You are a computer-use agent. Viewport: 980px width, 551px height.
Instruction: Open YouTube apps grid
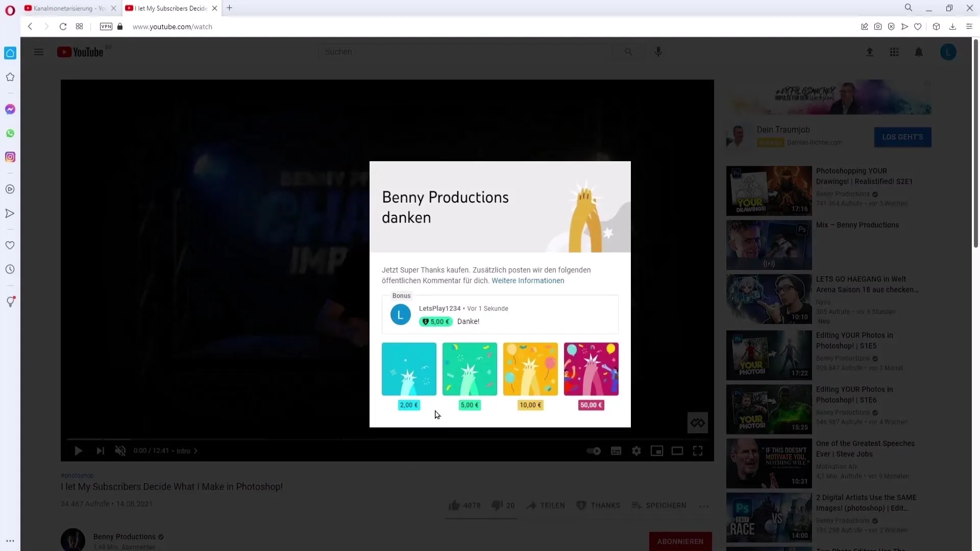tap(894, 52)
